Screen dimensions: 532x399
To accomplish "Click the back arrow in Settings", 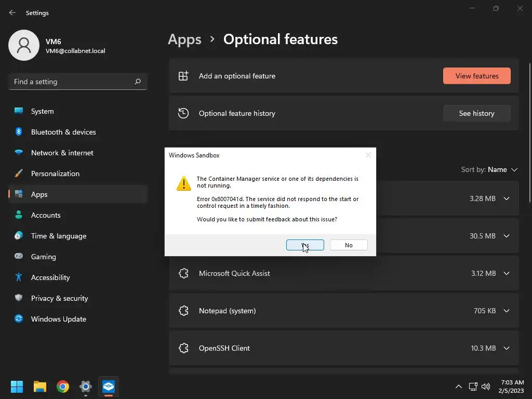I will [12, 12].
